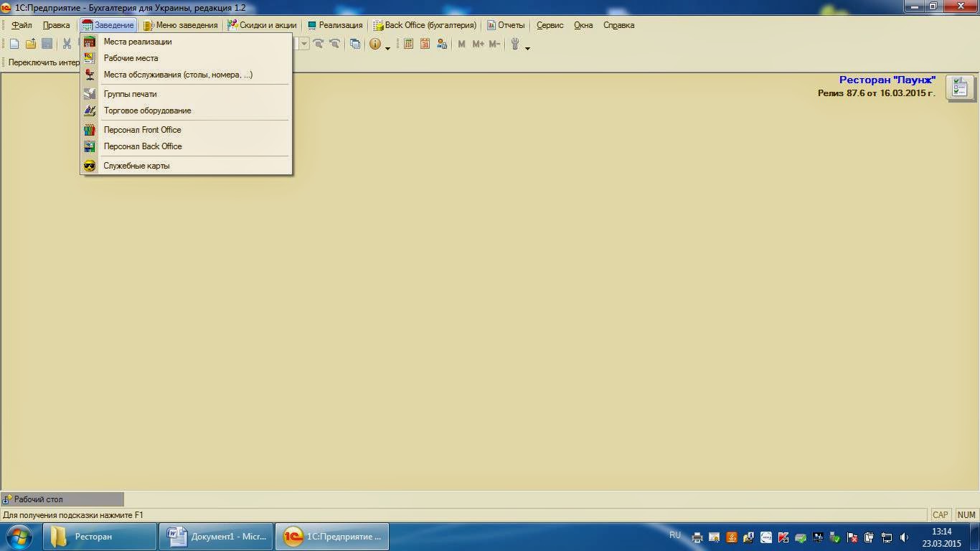Click the New document toolbar icon

click(14, 44)
